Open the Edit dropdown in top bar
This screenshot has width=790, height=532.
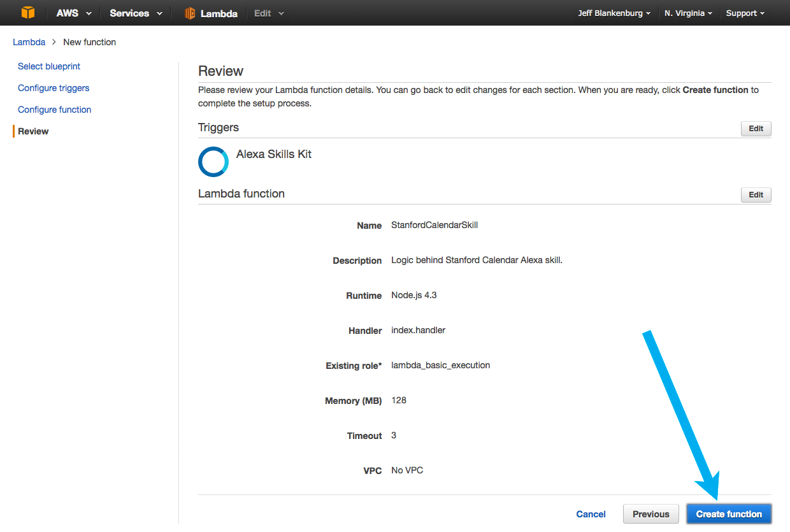(x=269, y=13)
